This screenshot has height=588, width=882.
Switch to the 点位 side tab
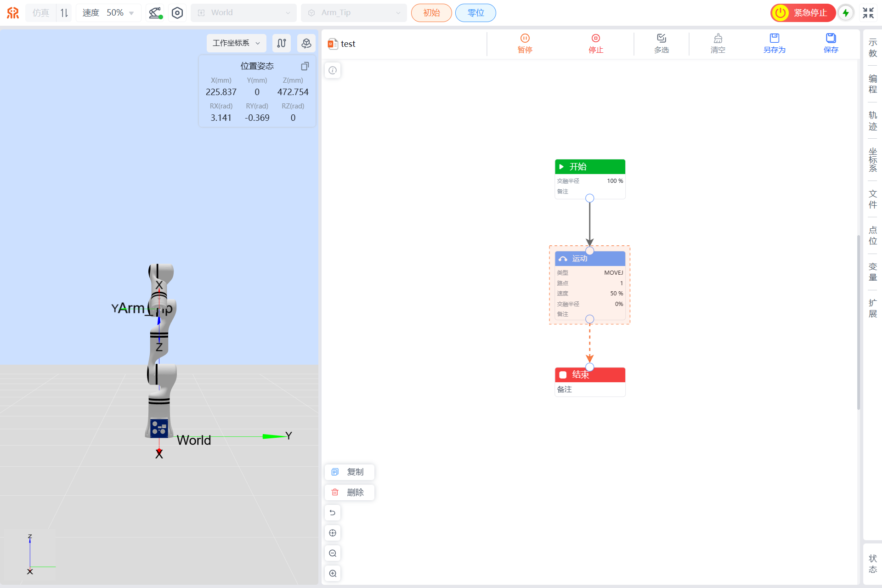tap(872, 235)
